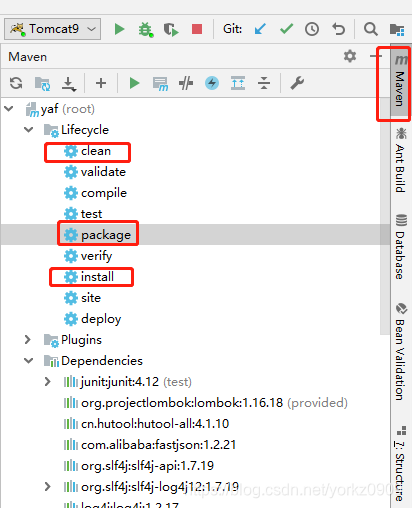The image size is (412, 508).
Task: Run Maven build green arrow
Action: click(134, 83)
